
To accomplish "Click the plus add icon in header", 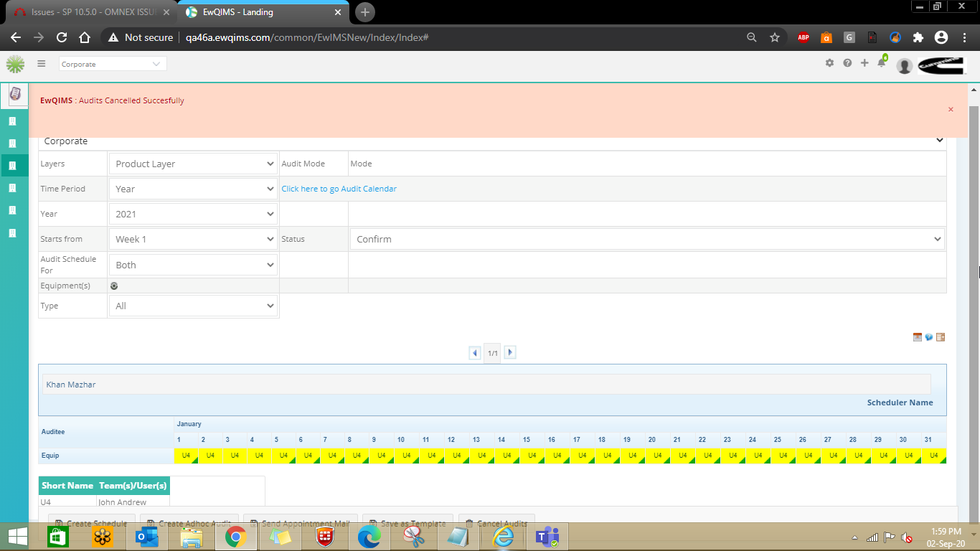I will point(864,63).
